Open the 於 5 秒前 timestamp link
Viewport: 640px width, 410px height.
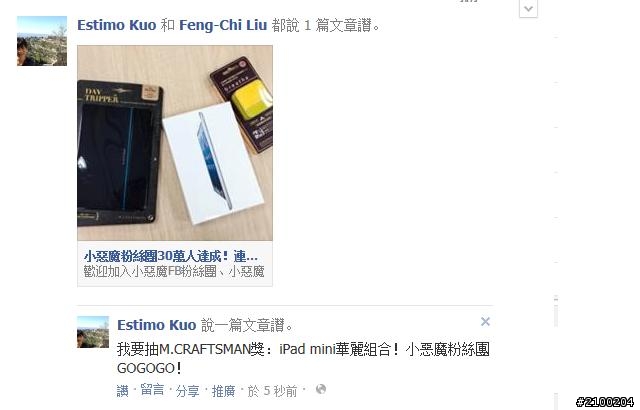pos(272,391)
